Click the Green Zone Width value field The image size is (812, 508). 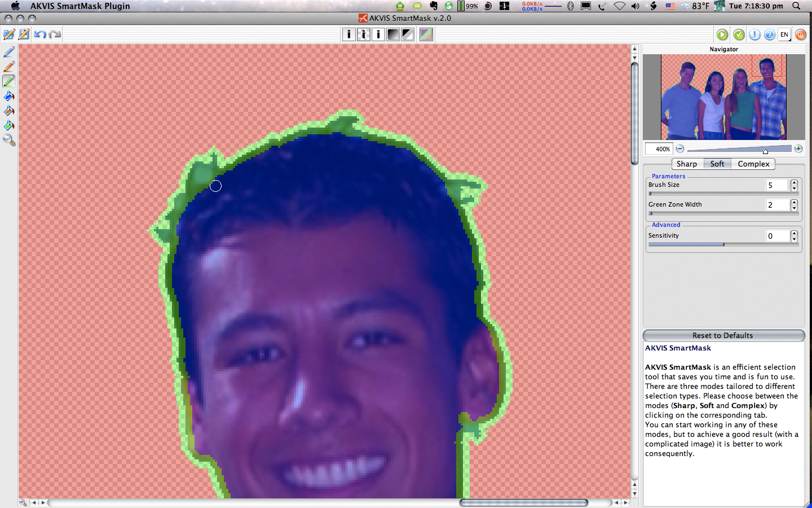click(778, 205)
